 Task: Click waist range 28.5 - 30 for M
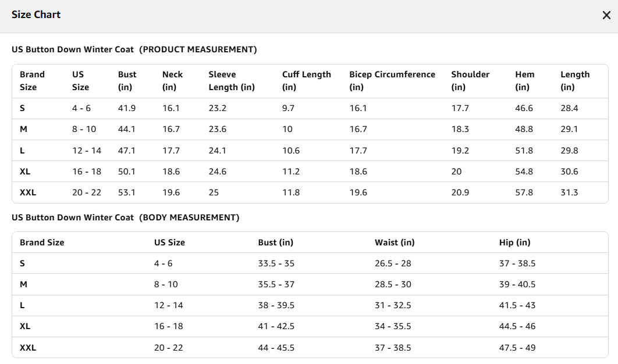[393, 284]
